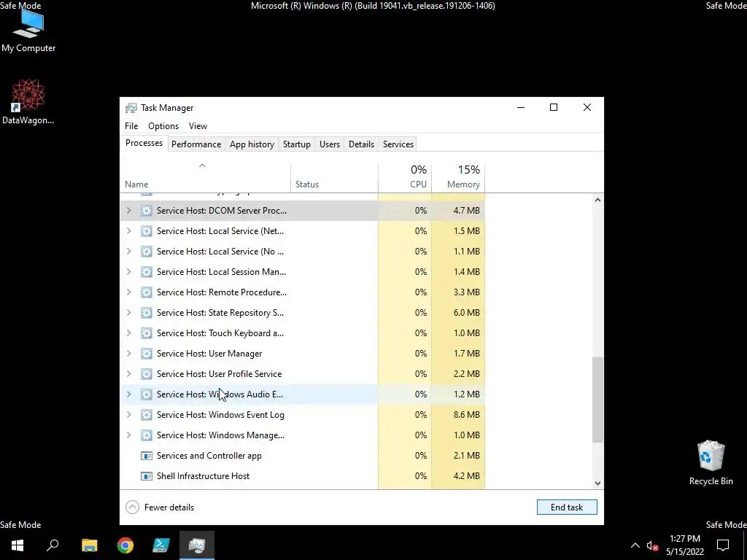Open the Options menu
747x560 pixels.
tap(163, 126)
